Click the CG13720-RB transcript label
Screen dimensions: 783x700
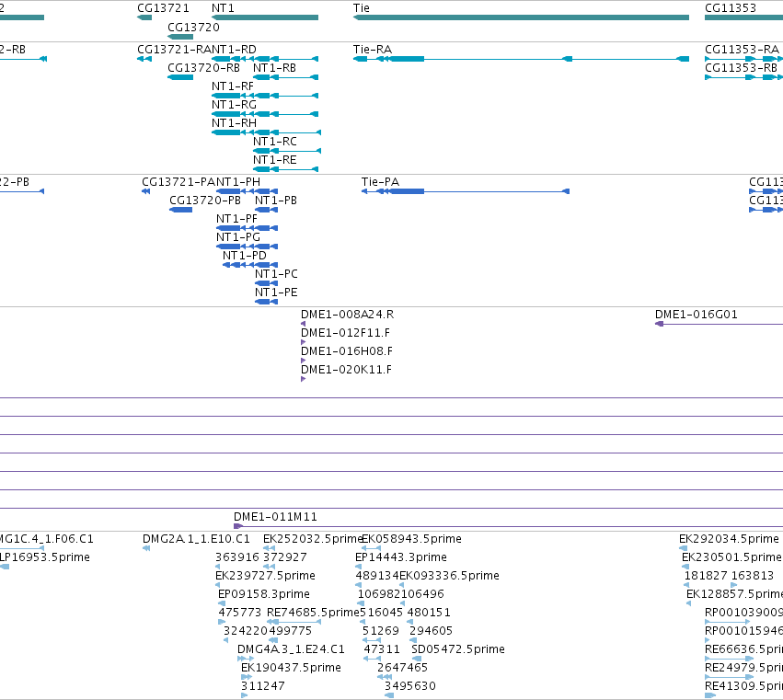coord(203,68)
